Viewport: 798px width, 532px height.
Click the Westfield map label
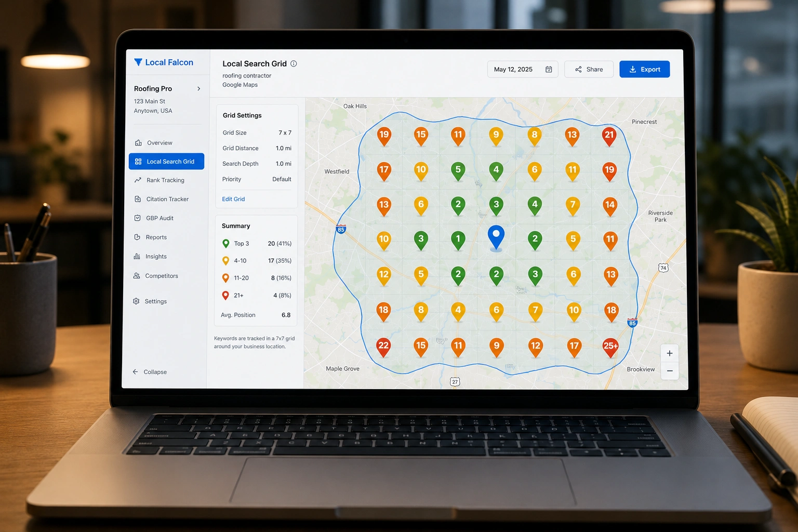click(x=337, y=171)
